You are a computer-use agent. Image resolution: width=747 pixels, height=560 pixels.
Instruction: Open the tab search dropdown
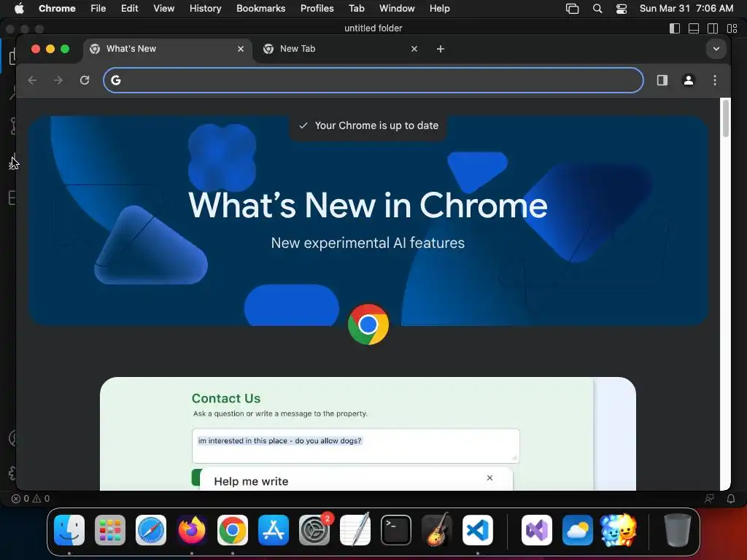pyautogui.click(x=716, y=49)
